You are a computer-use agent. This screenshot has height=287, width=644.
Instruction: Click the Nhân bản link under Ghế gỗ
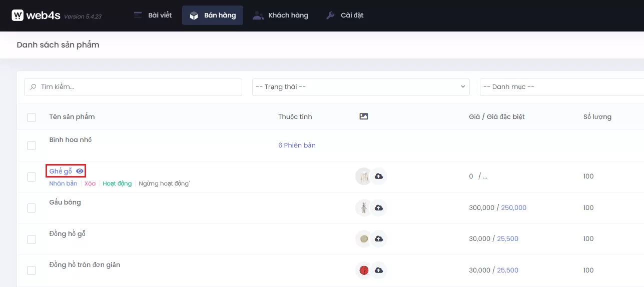[63, 183]
